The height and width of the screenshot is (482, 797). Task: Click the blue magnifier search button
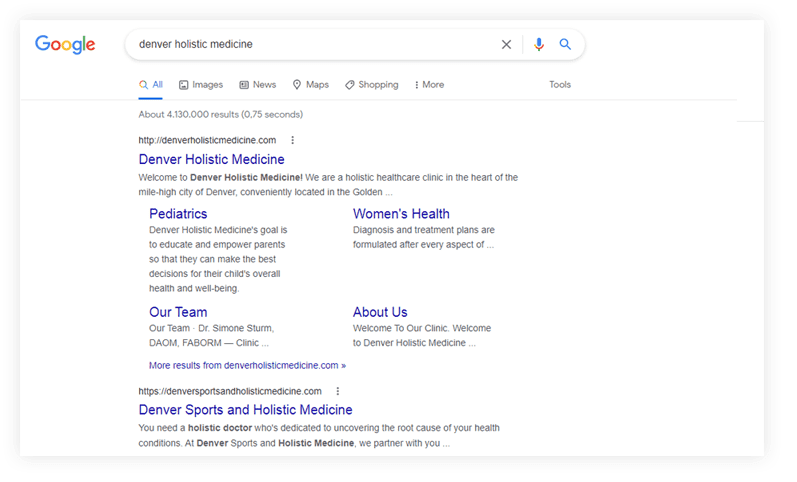(565, 44)
